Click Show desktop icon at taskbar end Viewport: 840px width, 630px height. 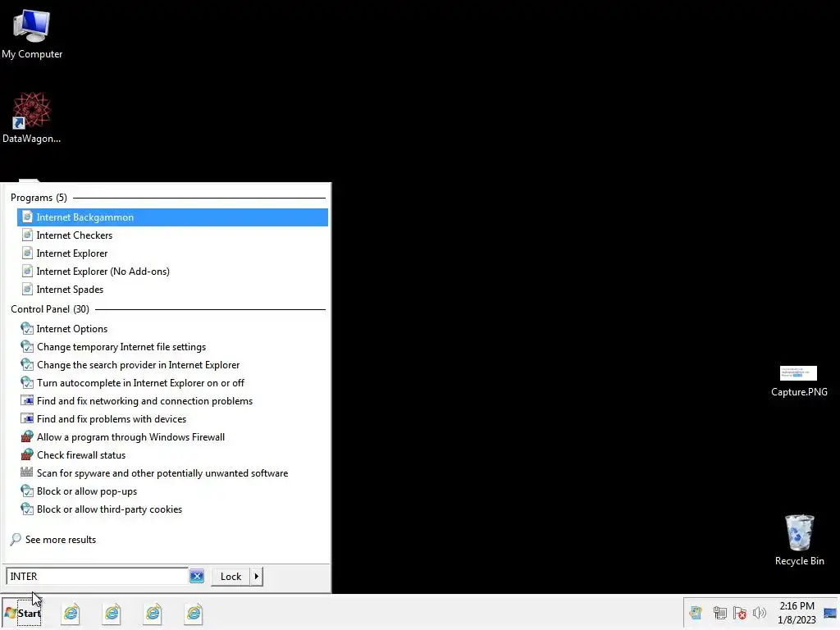[830, 613]
